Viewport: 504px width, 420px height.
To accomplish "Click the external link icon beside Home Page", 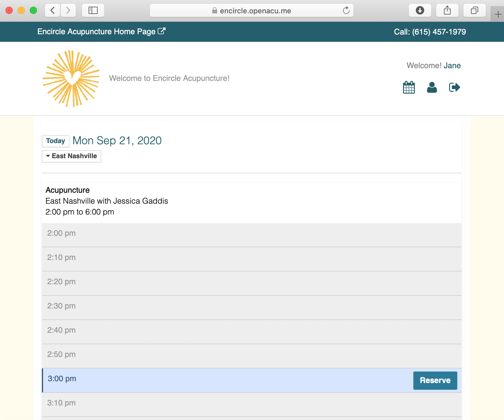I will tap(162, 31).
